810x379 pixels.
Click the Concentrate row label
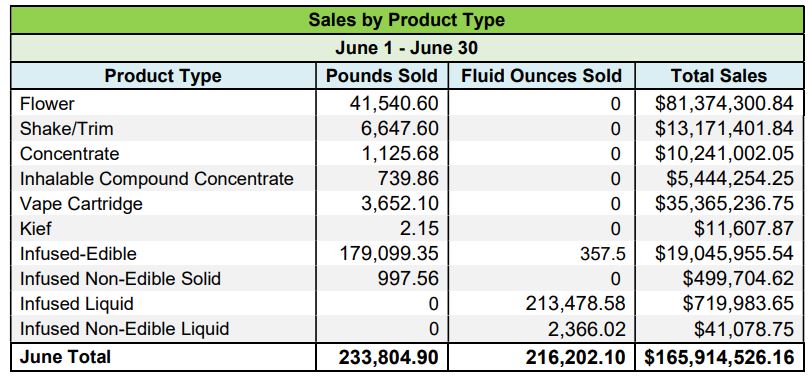tap(70, 154)
